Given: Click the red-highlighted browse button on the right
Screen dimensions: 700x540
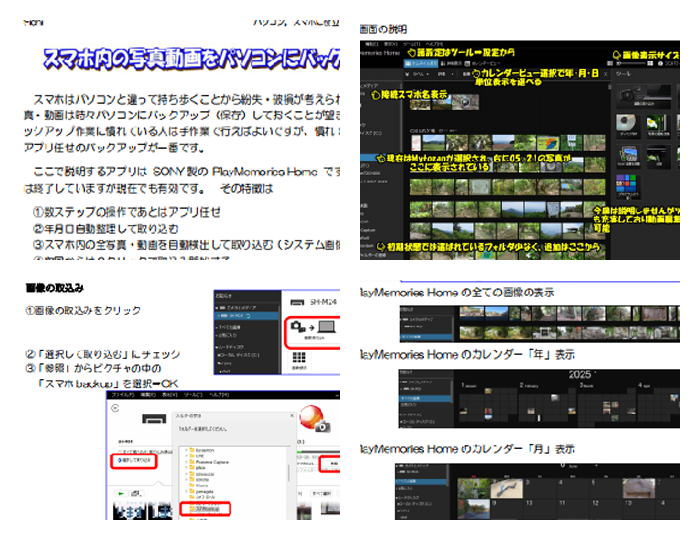Looking at the screenshot, I should [331, 464].
